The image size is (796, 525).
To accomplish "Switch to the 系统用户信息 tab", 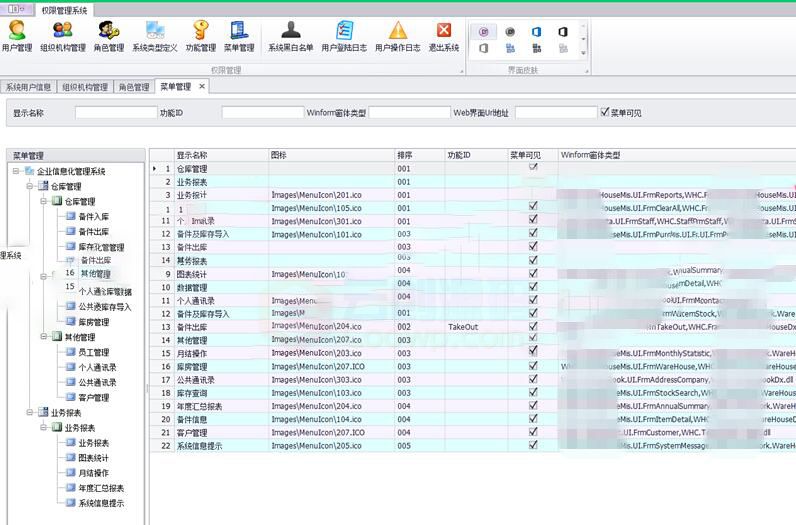I will click(28, 87).
